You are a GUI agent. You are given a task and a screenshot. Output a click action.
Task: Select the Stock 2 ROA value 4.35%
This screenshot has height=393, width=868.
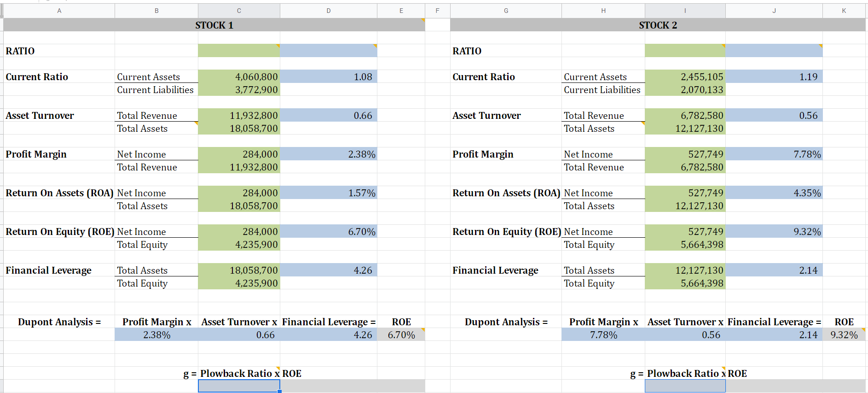[774, 193]
